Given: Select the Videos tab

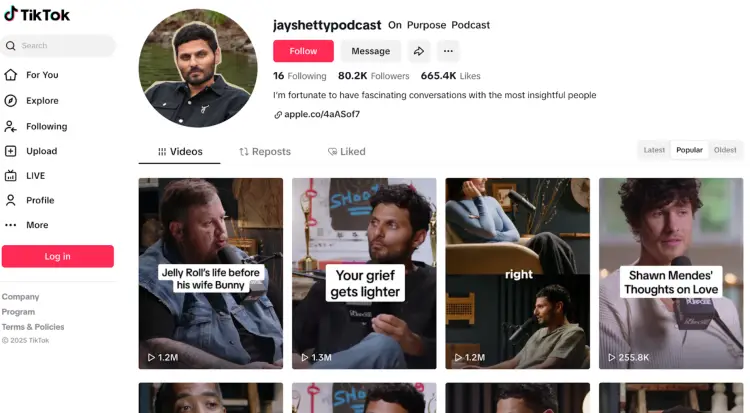Looking at the screenshot, I should click(x=180, y=152).
